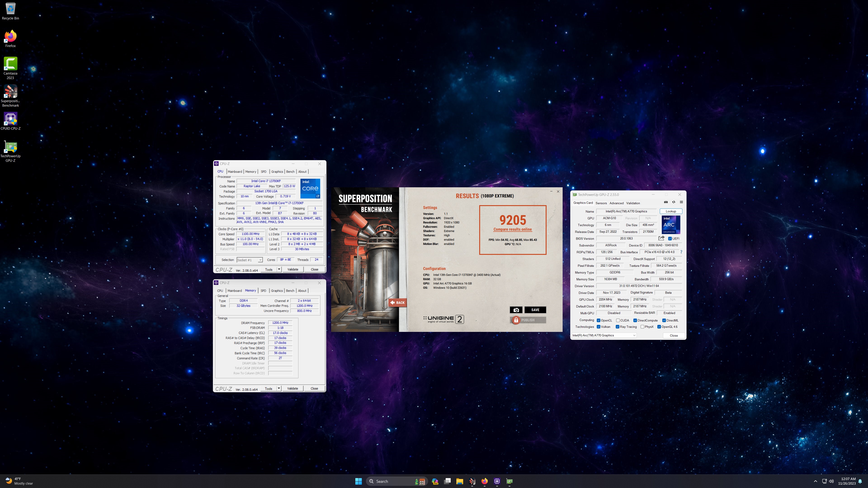Screen dimensions: 868x488
Task: Click the Superposition screenshot camera button
Action: coord(516,310)
